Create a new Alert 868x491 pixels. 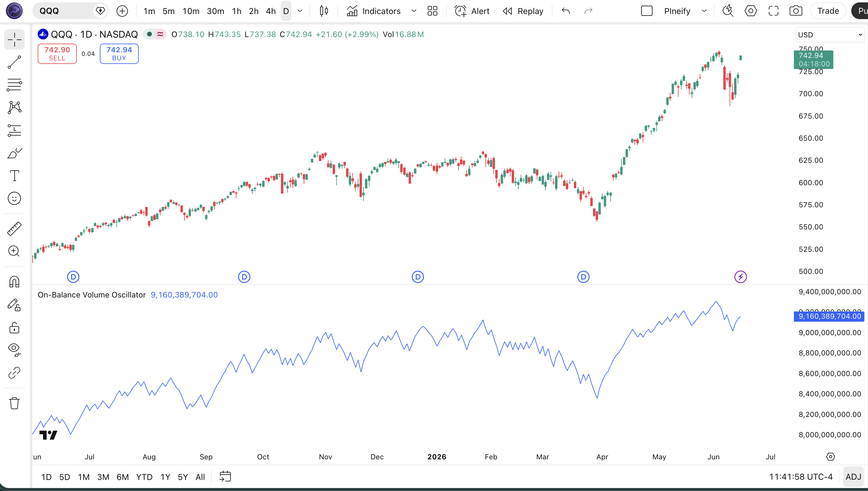[x=472, y=11]
